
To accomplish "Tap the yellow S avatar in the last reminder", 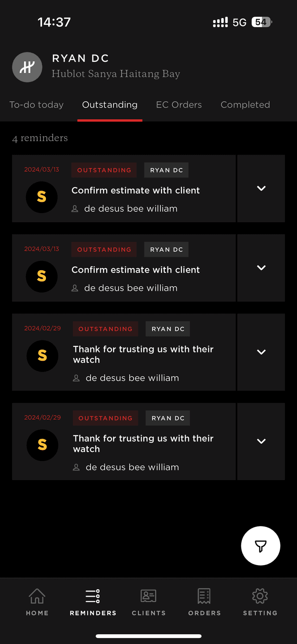I will click(42, 445).
